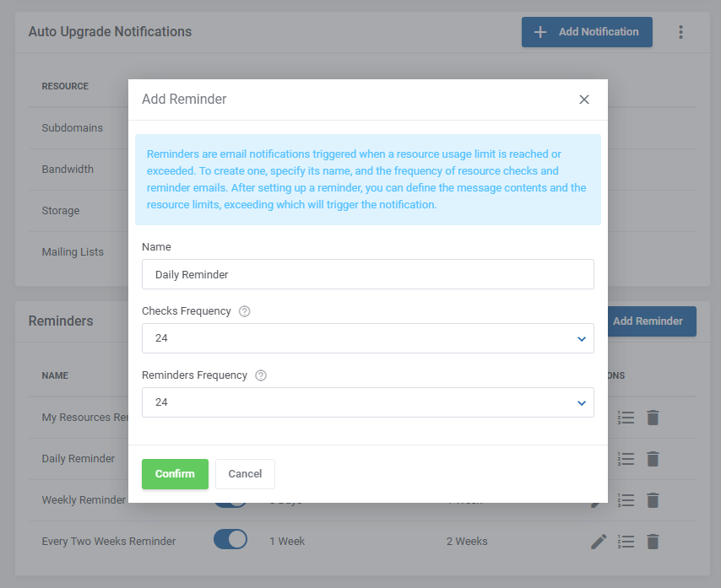
Task: Show help for Reminders Frequency
Action: click(261, 375)
